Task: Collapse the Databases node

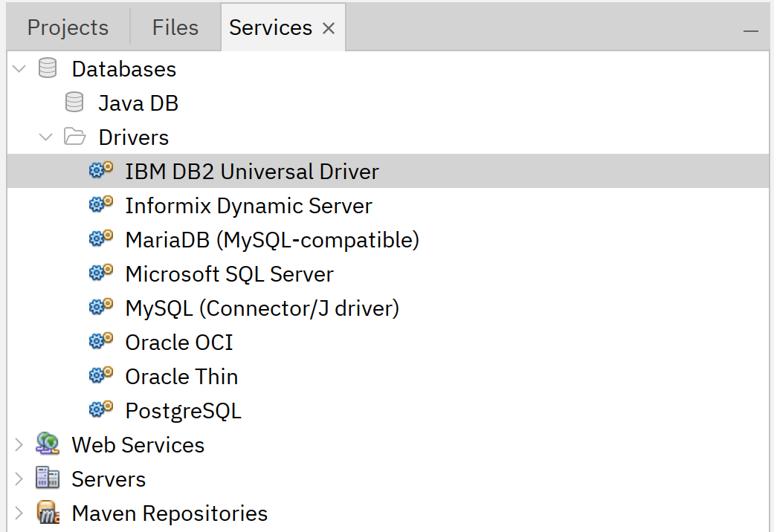Action: (x=20, y=69)
